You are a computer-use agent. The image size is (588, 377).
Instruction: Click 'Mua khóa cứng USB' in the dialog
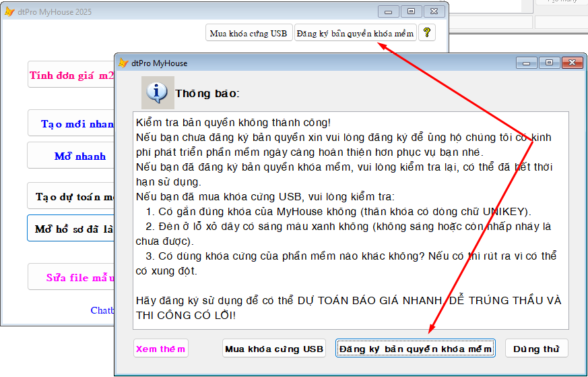(x=274, y=349)
